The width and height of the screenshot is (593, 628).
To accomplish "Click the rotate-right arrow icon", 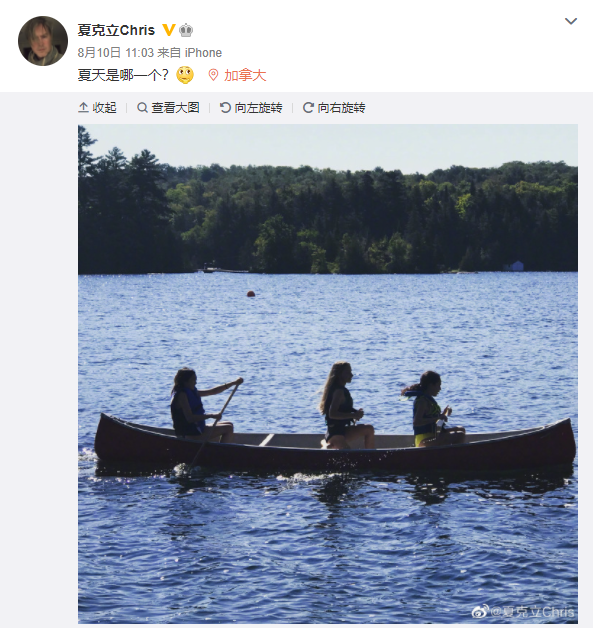I will click(x=308, y=108).
